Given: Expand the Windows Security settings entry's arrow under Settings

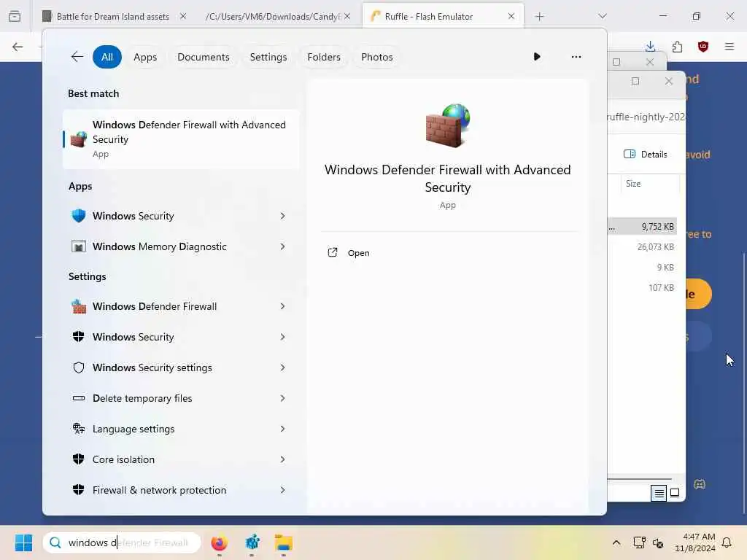Looking at the screenshot, I should coord(282,367).
